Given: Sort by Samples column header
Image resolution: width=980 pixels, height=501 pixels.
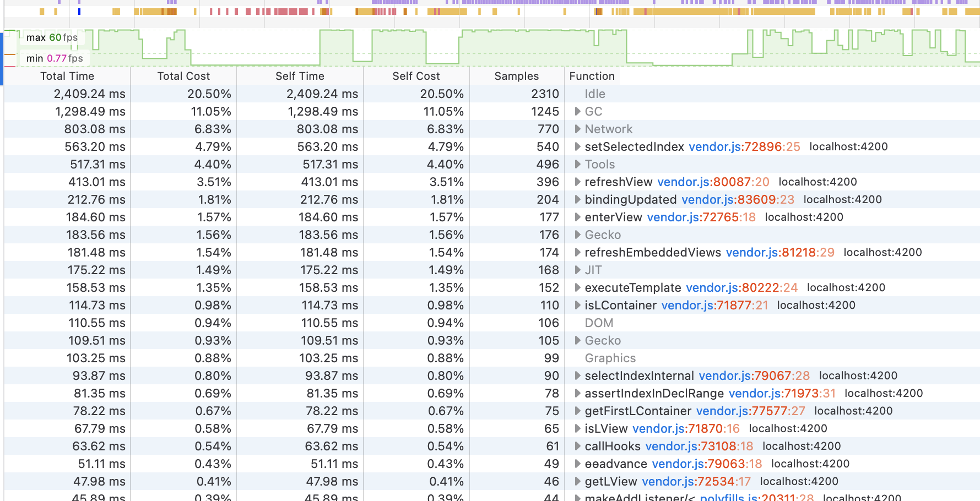Looking at the screenshot, I should 517,76.
